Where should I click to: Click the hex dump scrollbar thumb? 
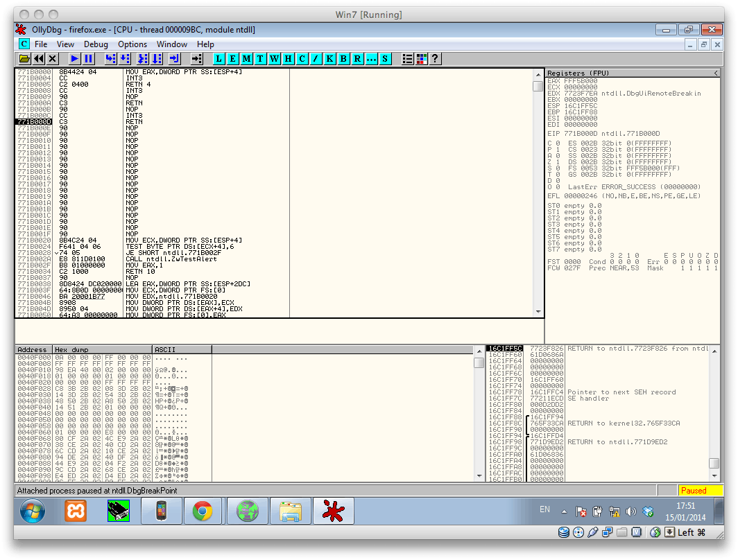point(479,363)
